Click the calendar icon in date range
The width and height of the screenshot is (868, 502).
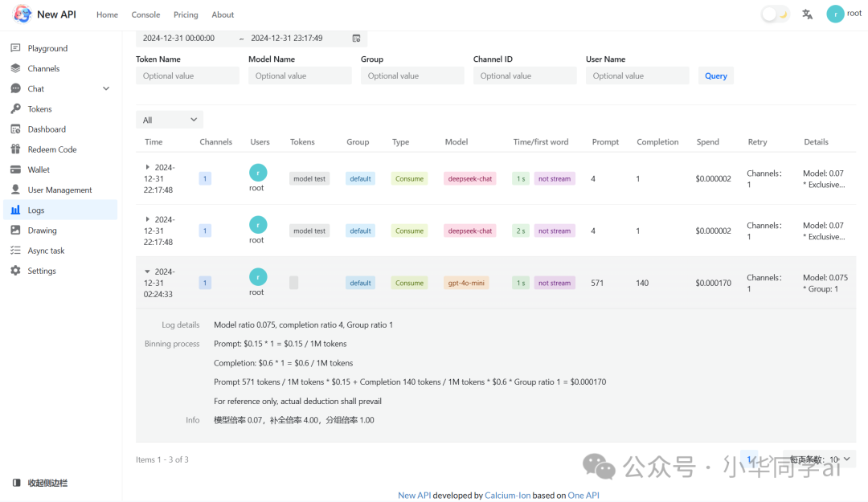[x=356, y=39]
